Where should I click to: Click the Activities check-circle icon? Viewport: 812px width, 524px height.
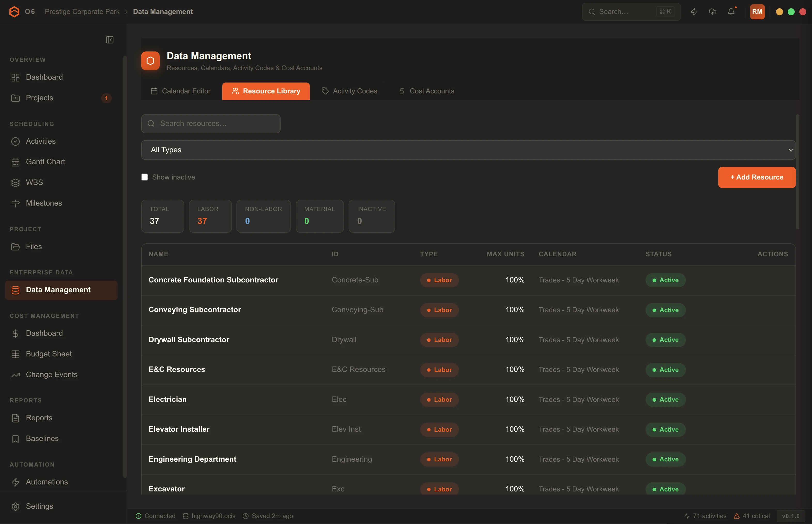pyautogui.click(x=15, y=141)
